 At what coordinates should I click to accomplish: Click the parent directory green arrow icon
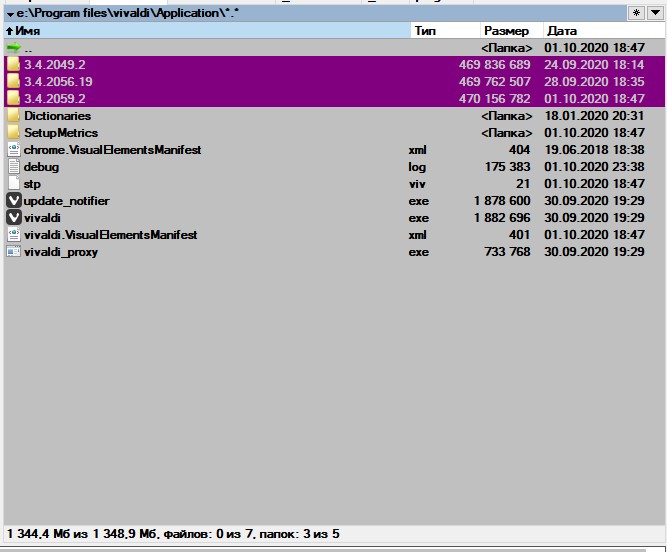coord(13,48)
